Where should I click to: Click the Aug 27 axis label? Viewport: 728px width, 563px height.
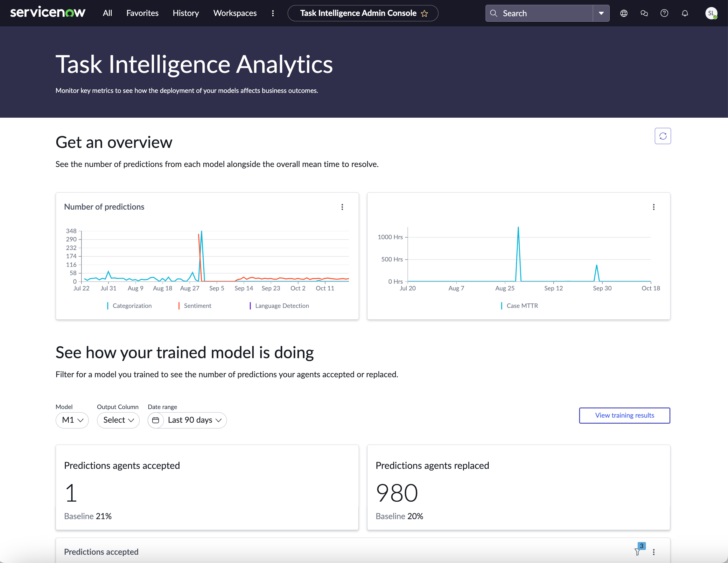(190, 288)
